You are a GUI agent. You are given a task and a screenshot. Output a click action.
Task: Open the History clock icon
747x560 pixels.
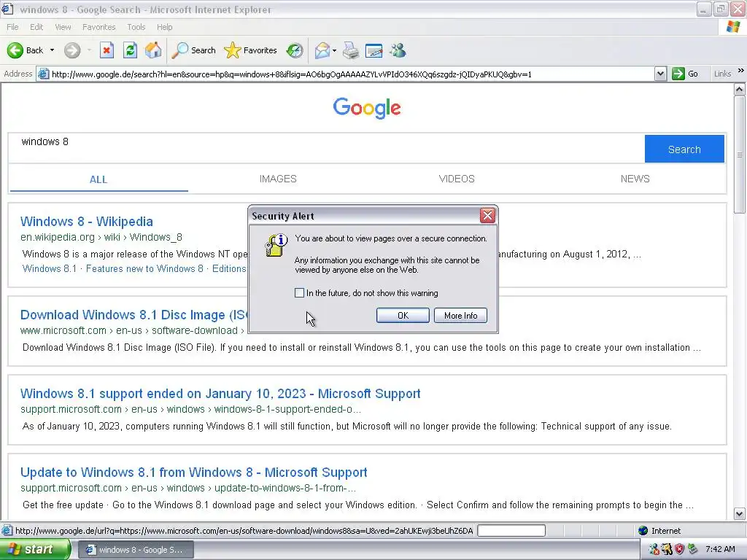(295, 50)
